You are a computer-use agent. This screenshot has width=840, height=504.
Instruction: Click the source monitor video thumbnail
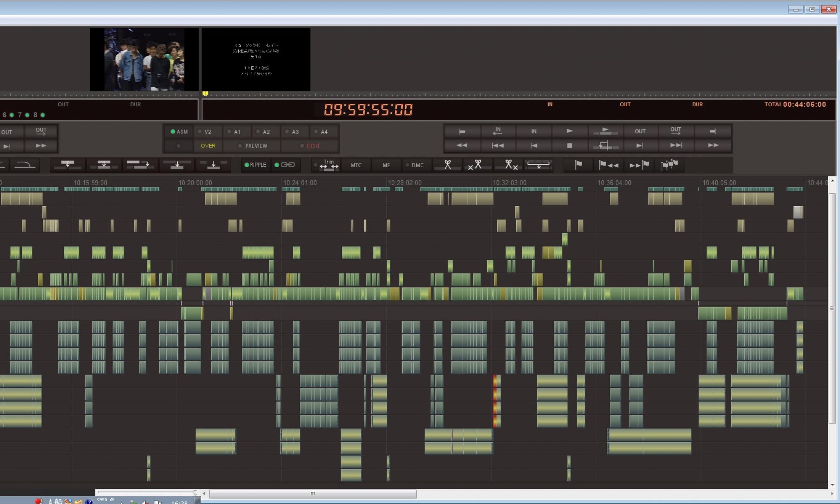pyautogui.click(x=144, y=59)
